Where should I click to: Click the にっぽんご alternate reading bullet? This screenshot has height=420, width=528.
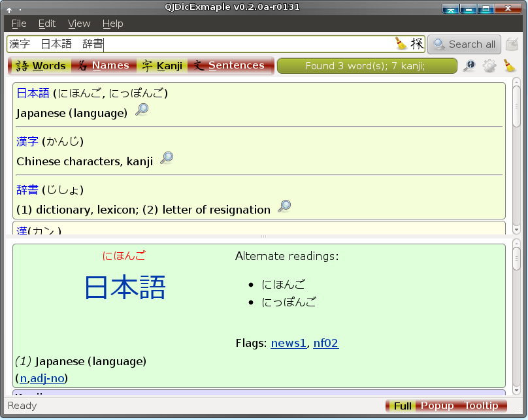[x=289, y=302]
